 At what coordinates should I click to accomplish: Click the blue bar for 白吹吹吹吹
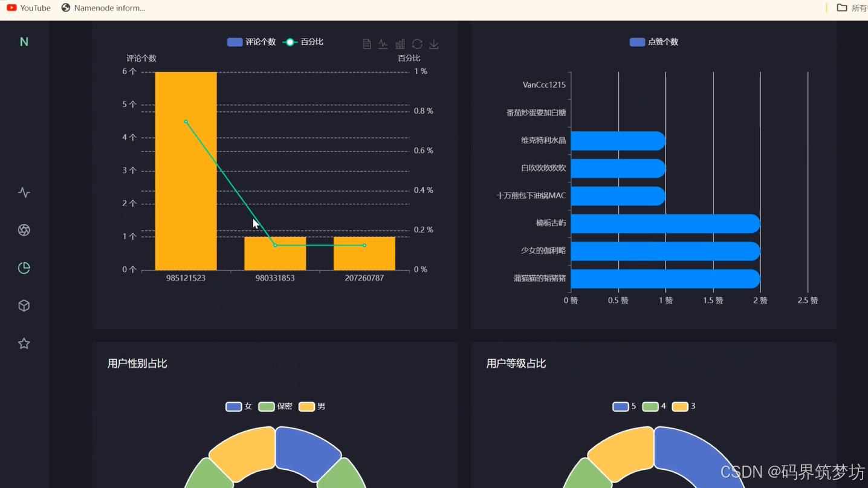(x=618, y=168)
